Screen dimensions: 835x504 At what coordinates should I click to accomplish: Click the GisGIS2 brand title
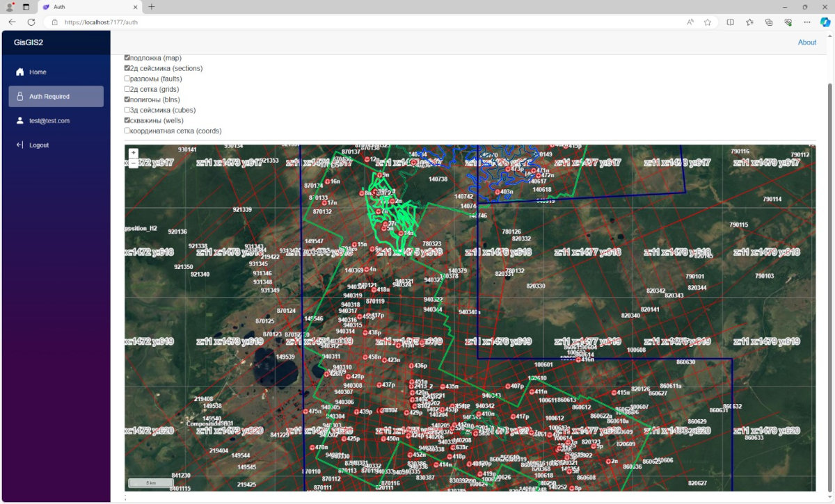[29, 42]
